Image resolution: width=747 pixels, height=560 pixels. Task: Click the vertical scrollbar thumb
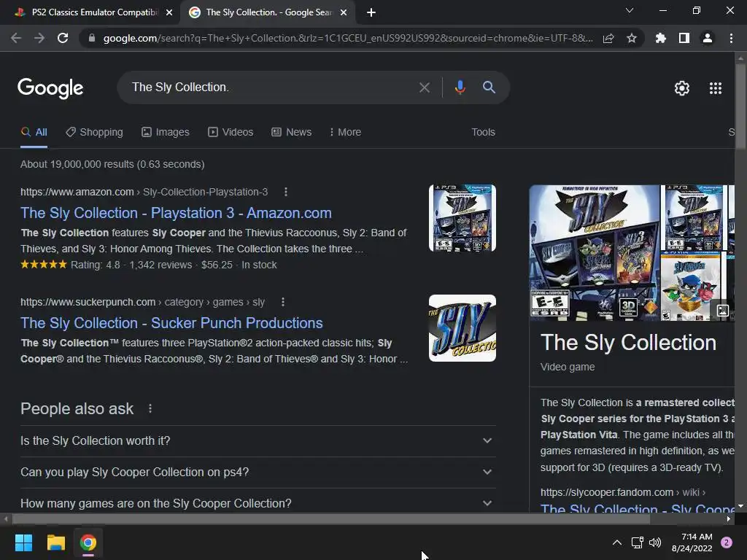[740, 107]
